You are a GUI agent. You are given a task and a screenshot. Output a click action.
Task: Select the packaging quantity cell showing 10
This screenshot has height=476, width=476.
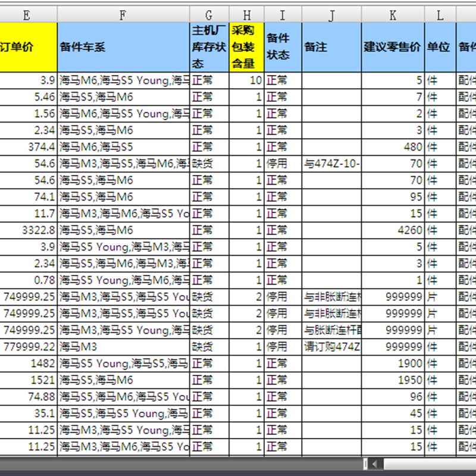[x=247, y=80]
